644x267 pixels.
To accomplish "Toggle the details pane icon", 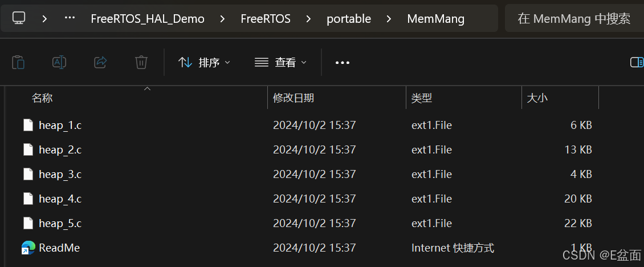I will point(637,63).
